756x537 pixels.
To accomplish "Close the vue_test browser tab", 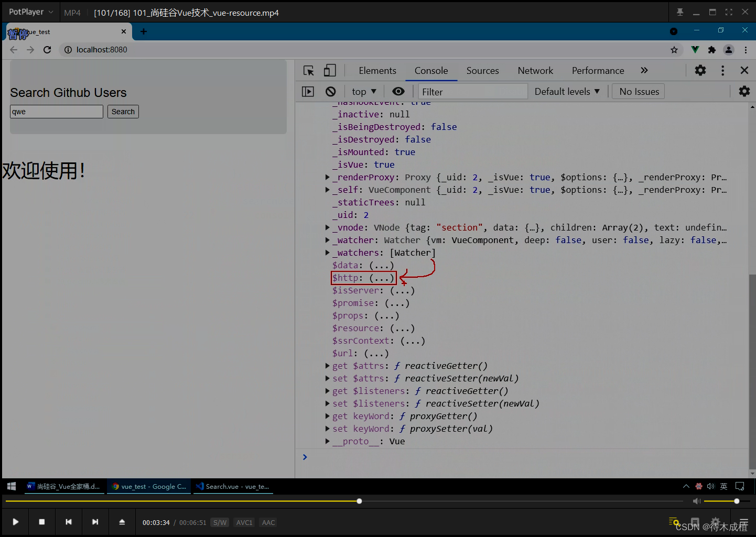I will pos(124,31).
